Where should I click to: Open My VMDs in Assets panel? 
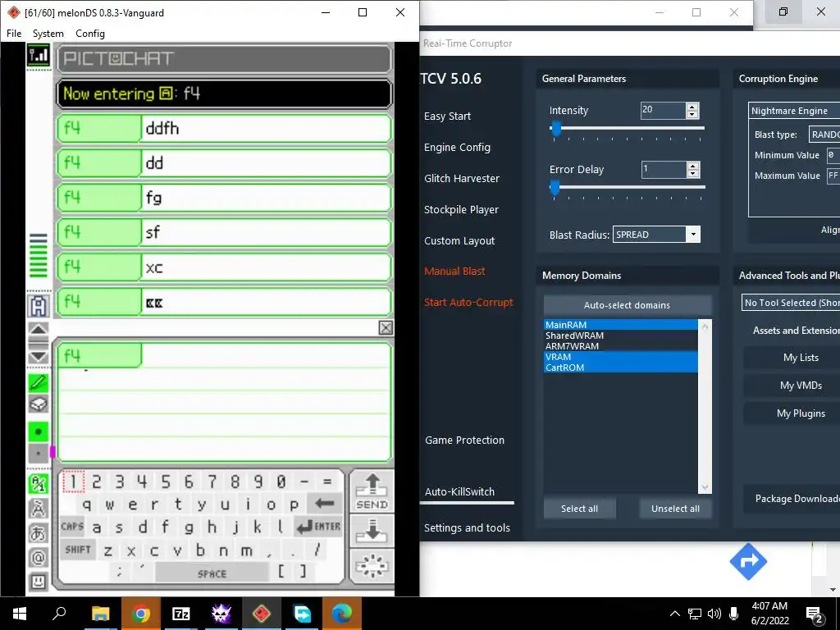click(x=792, y=386)
